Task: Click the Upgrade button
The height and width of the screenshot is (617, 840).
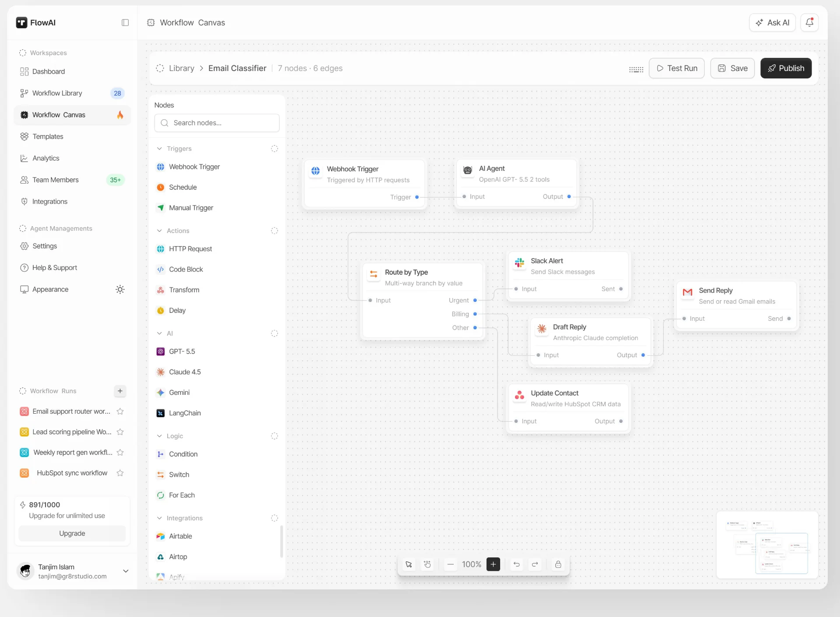Action: click(x=72, y=533)
